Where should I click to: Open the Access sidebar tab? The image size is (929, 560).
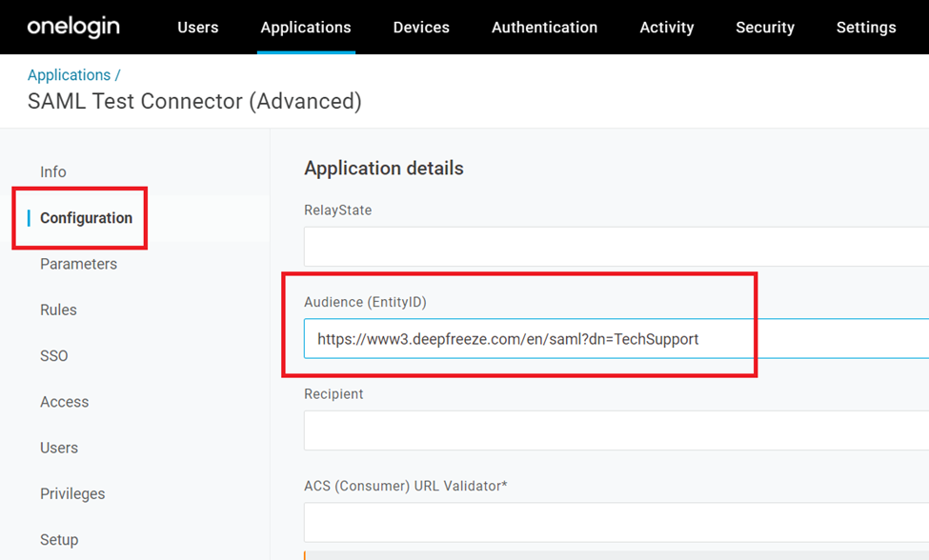[x=64, y=402]
